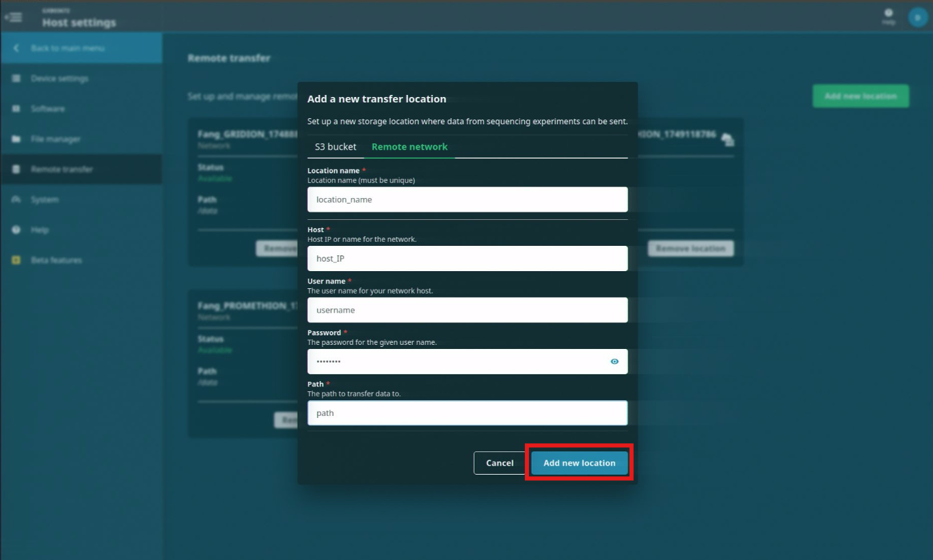This screenshot has height=560, width=933.
Task: Focus the Password input field
Action: [468, 361]
